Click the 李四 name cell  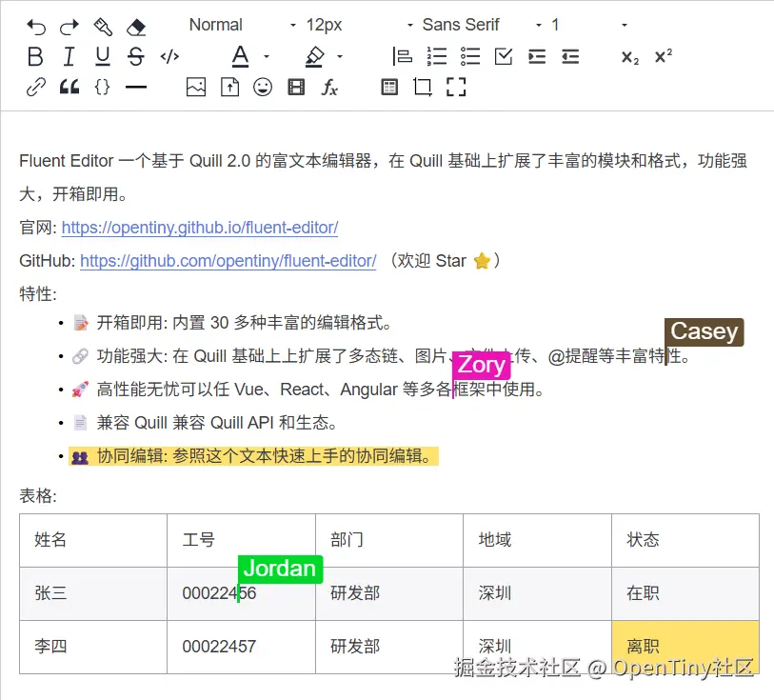coord(93,647)
